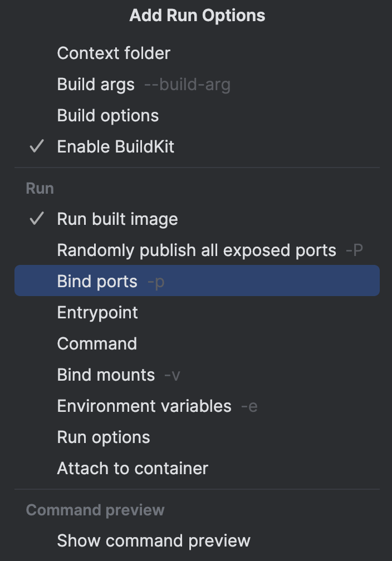Select the Context folder option

(114, 53)
